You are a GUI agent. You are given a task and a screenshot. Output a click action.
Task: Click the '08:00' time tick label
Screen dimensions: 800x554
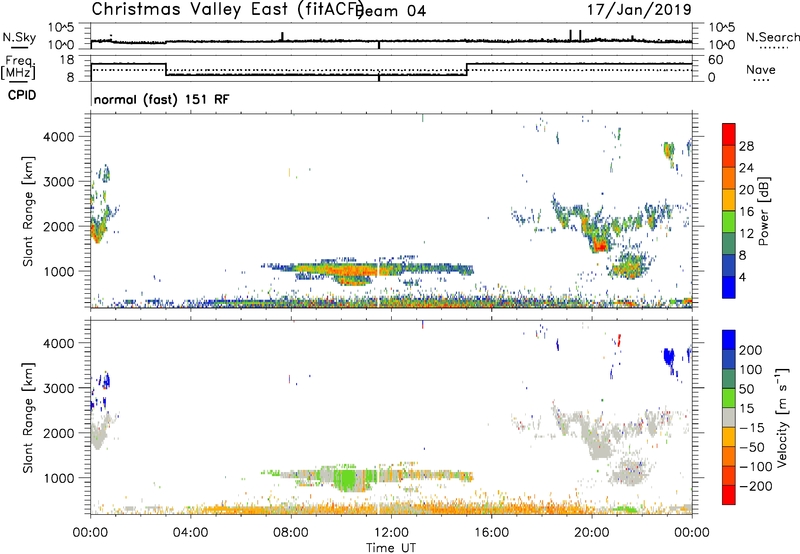(291, 533)
